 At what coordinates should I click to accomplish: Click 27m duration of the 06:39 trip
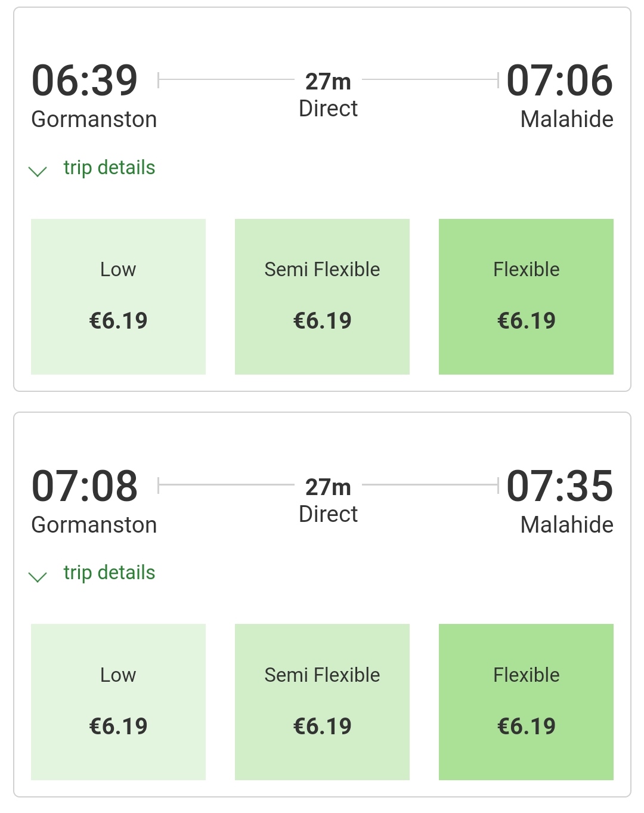tap(328, 82)
